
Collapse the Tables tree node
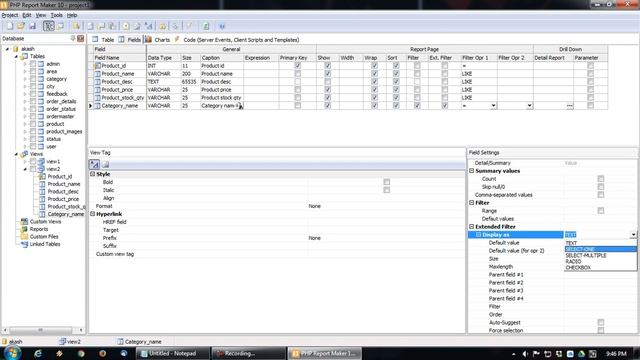[17, 56]
